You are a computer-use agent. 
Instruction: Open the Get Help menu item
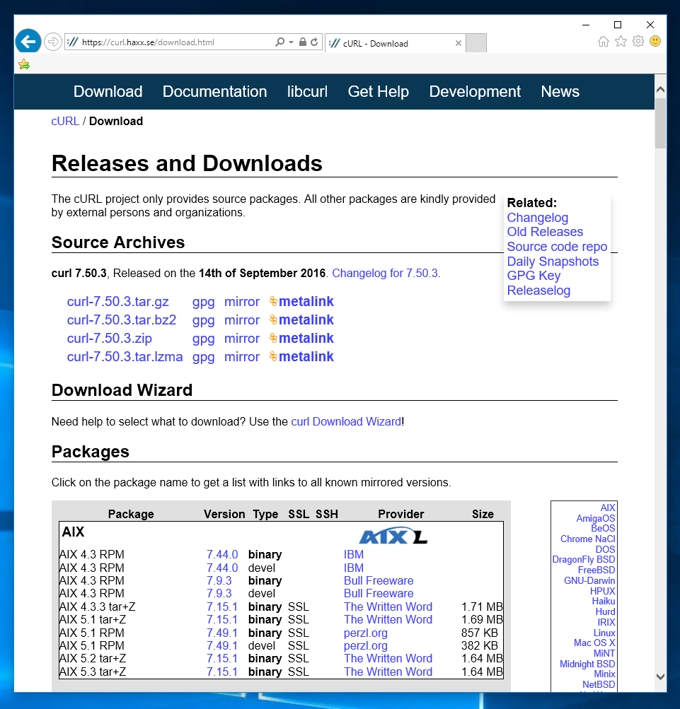coord(378,92)
